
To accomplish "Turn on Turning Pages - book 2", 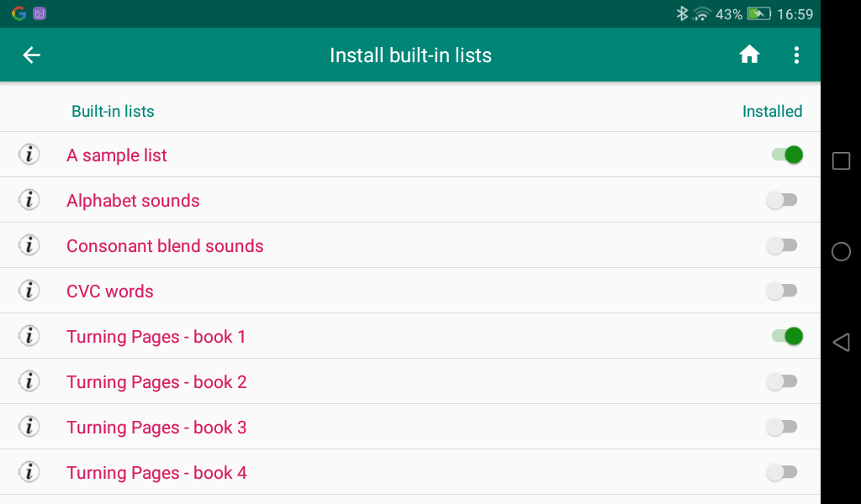I will tap(782, 381).
